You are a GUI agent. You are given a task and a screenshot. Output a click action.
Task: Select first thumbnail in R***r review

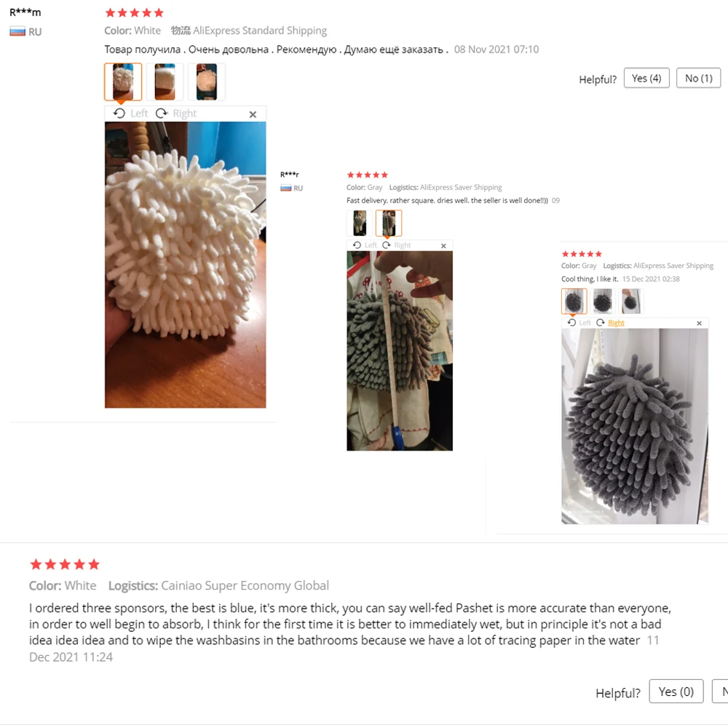[360, 223]
